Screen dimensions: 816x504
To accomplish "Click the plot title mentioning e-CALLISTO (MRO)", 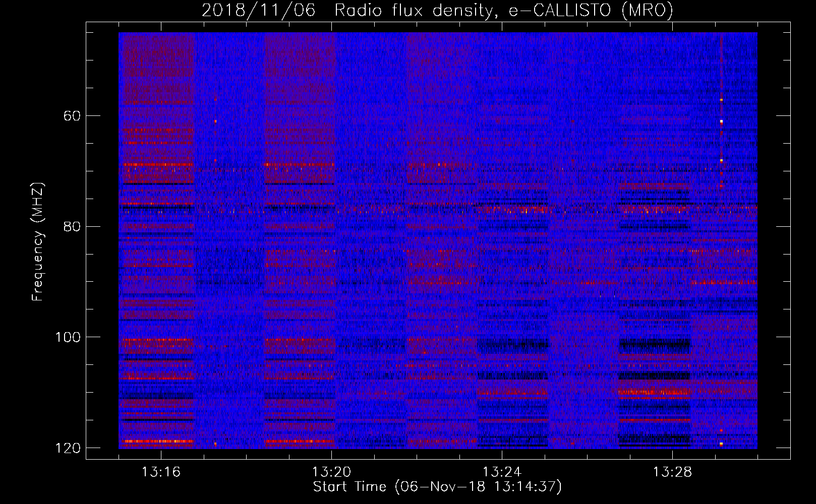I will tap(437, 11).
